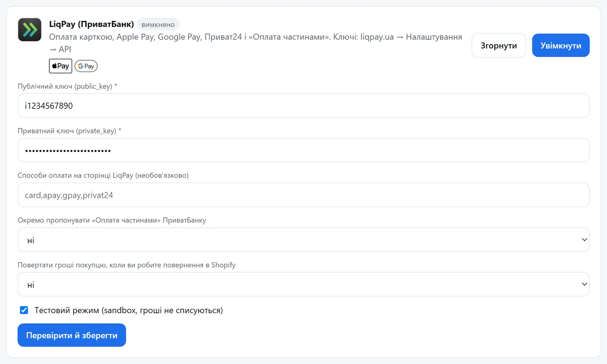
Task: Focus the public_key input field
Action: (303, 105)
